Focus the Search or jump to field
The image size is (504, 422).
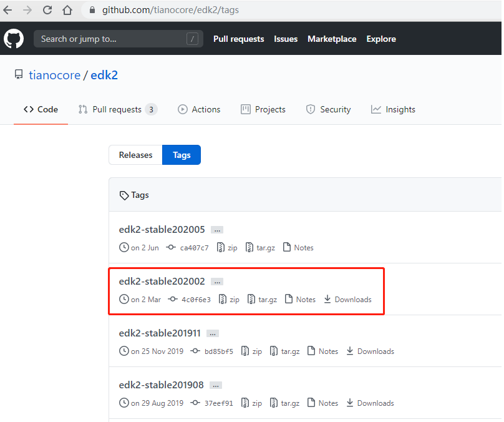click(119, 39)
